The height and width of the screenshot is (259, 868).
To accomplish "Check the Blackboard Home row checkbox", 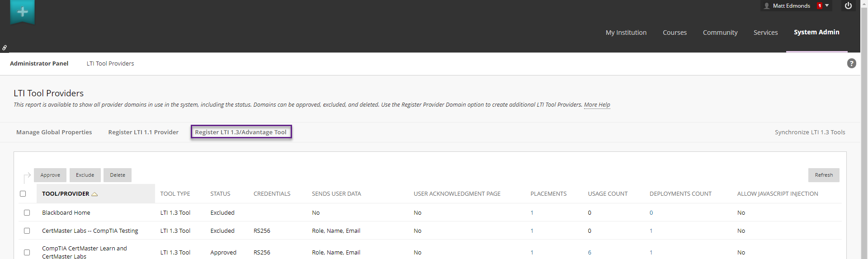I will point(27,213).
